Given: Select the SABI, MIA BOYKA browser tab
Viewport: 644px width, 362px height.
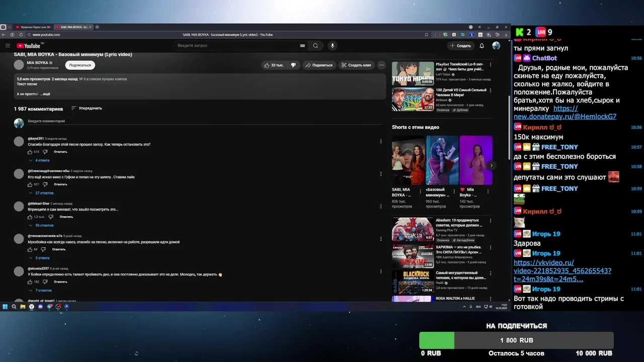Looking at the screenshot, I should coord(73,27).
